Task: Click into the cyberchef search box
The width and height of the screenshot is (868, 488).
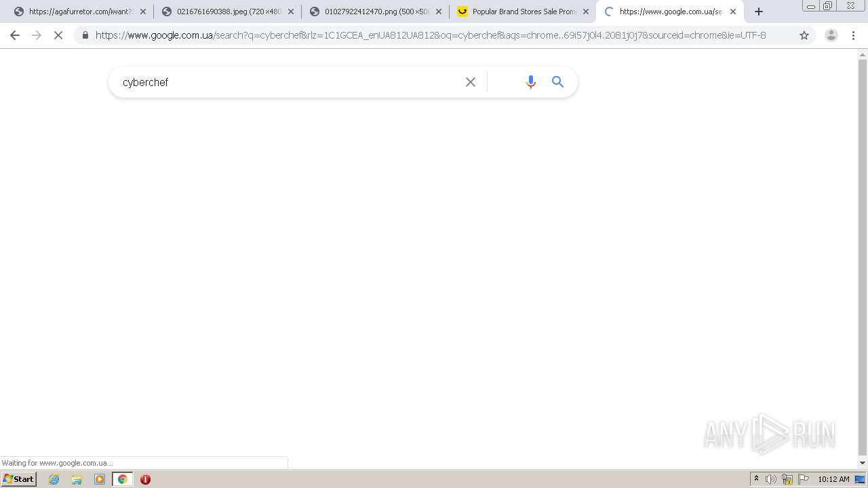Action: click(x=288, y=82)
